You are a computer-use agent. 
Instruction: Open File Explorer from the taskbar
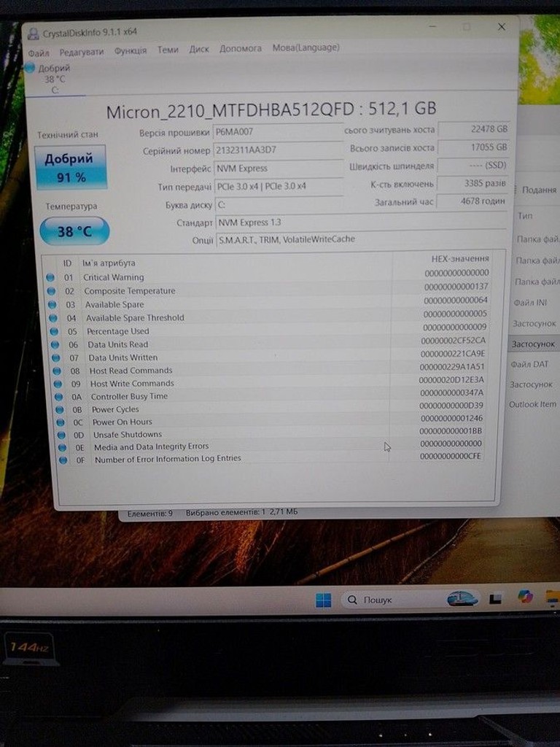tap(553, 598)
